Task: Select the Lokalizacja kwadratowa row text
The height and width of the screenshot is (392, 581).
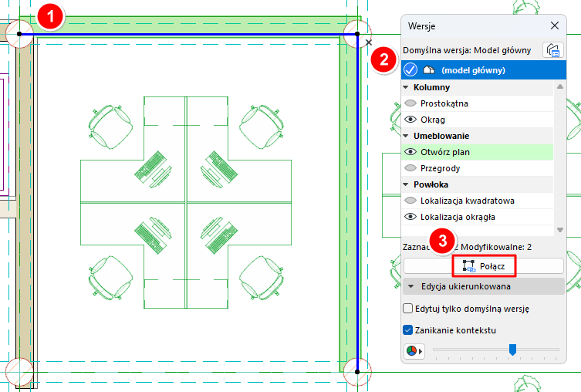Action: 468,201
